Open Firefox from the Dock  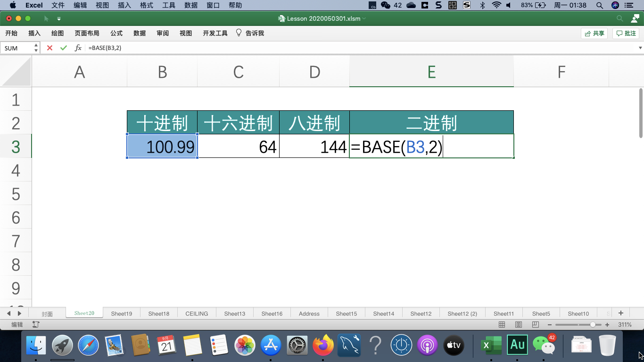tap(323, 346)
